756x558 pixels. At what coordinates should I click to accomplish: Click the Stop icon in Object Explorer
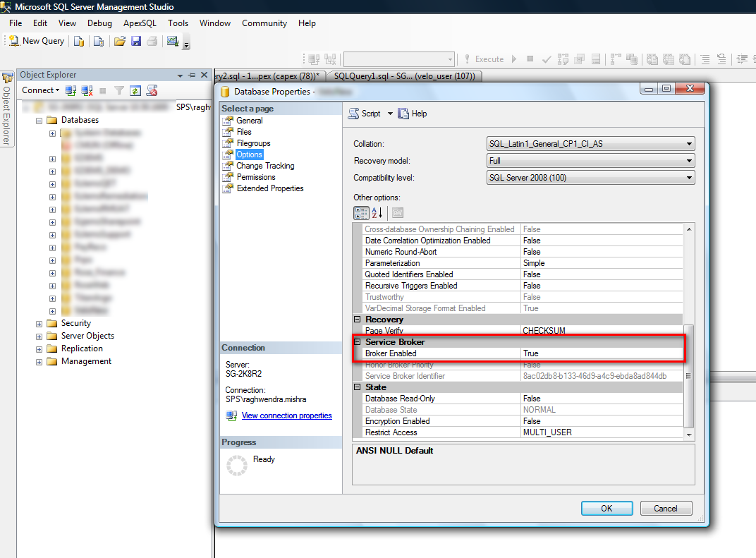pyautogui.click(x=103, y=90)
